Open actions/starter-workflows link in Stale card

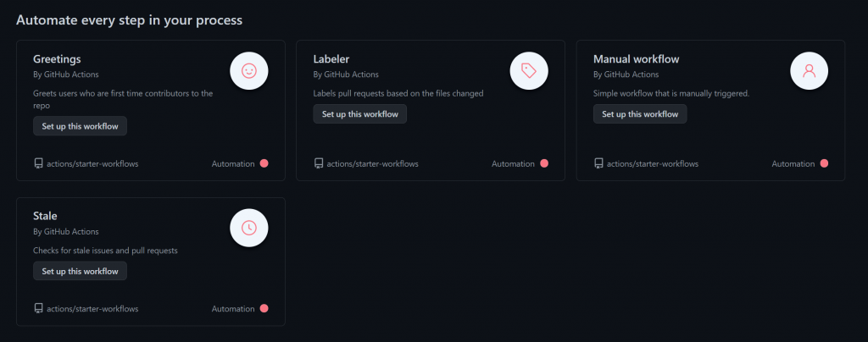coord(92,308)
